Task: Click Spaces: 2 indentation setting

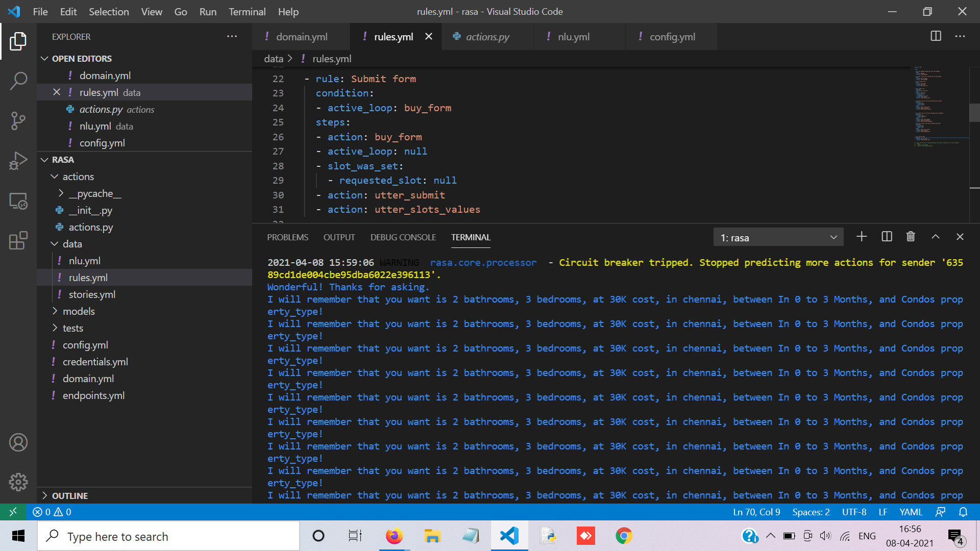Action: pyautogui.click(x=811, y=512)
